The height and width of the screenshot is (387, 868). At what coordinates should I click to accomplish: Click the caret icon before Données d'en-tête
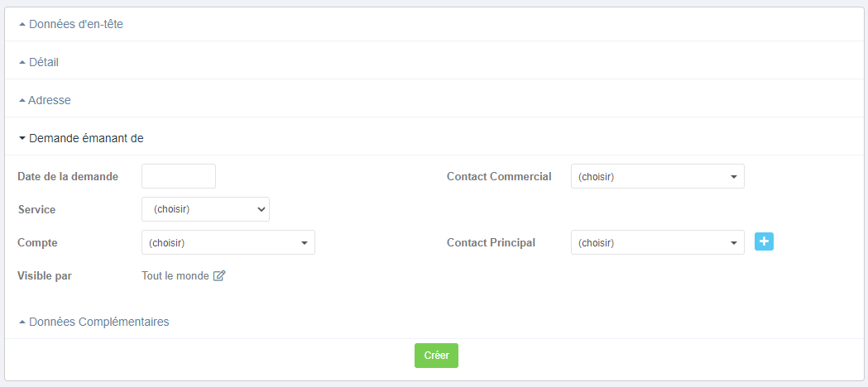22,24
